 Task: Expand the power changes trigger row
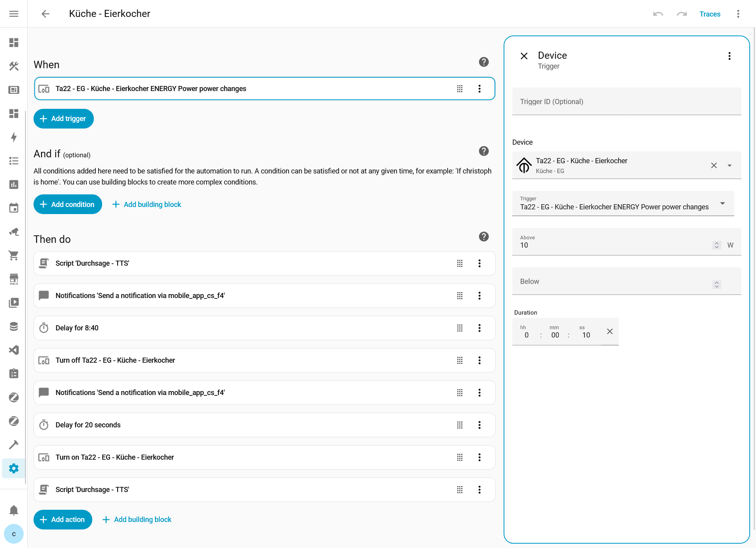[245, 89]
